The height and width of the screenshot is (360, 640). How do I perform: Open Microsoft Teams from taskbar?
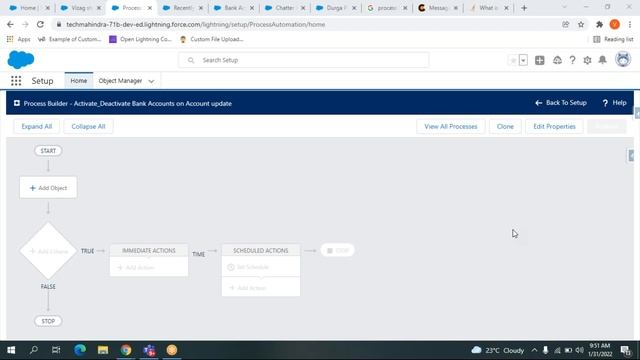tap(149, 350)
